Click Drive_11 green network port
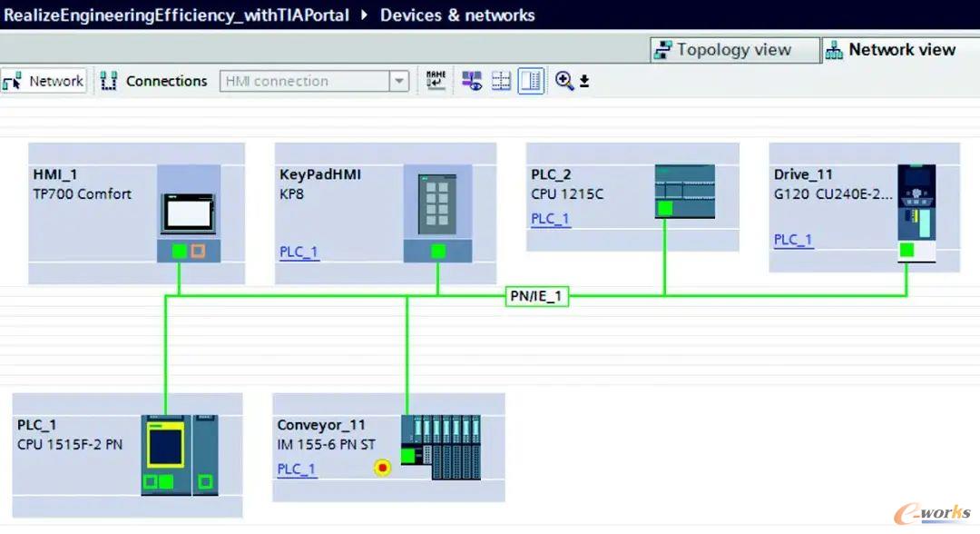980x534 pixels. (x=906, y=250)
